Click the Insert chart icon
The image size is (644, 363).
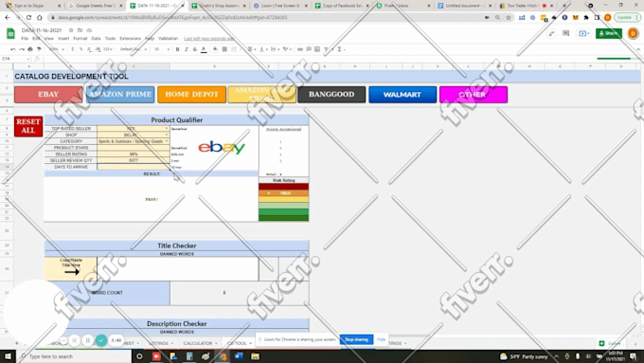[x=317, y=49]
